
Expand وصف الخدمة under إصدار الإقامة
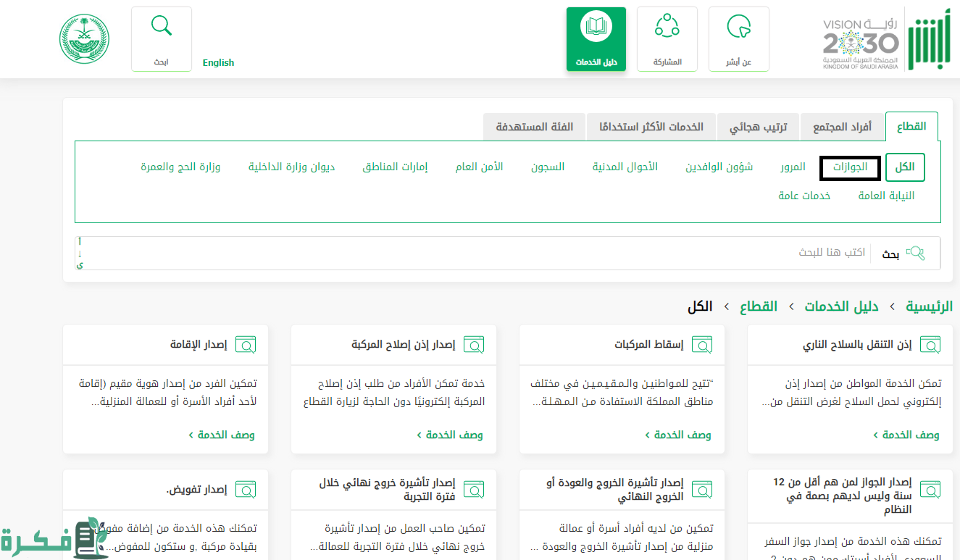[221, 435]
